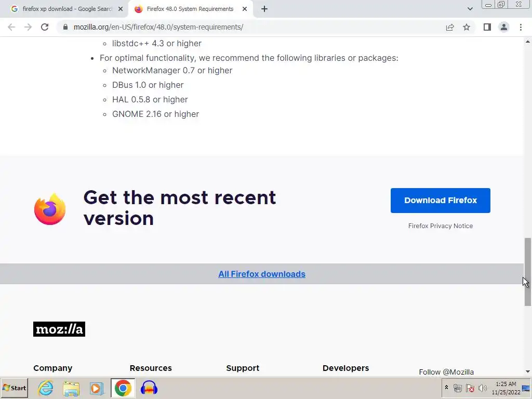Viewport: 532px width, 399px height.
Task: Click the vertical scrollbar thumb
Action: pyautogui.click(x=528, y=271)
